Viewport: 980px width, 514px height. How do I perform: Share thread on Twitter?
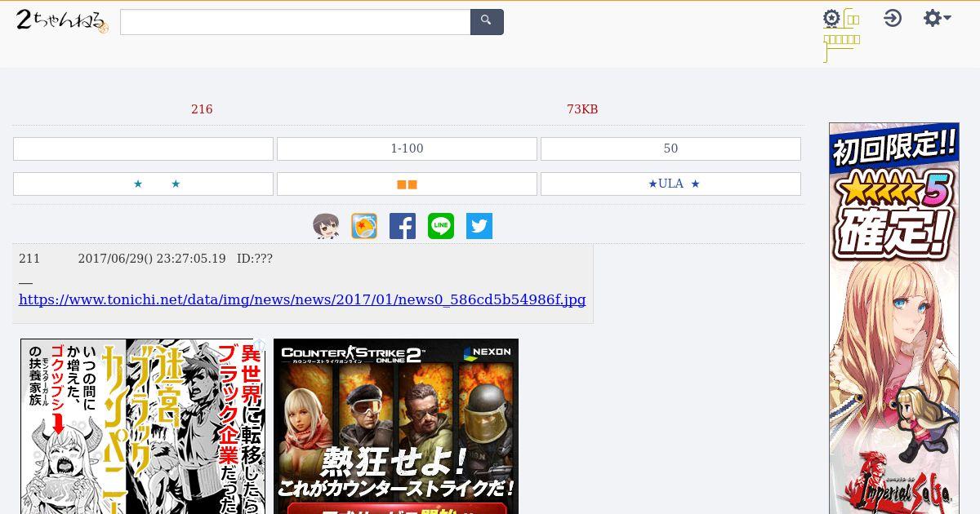pos(479,226)
